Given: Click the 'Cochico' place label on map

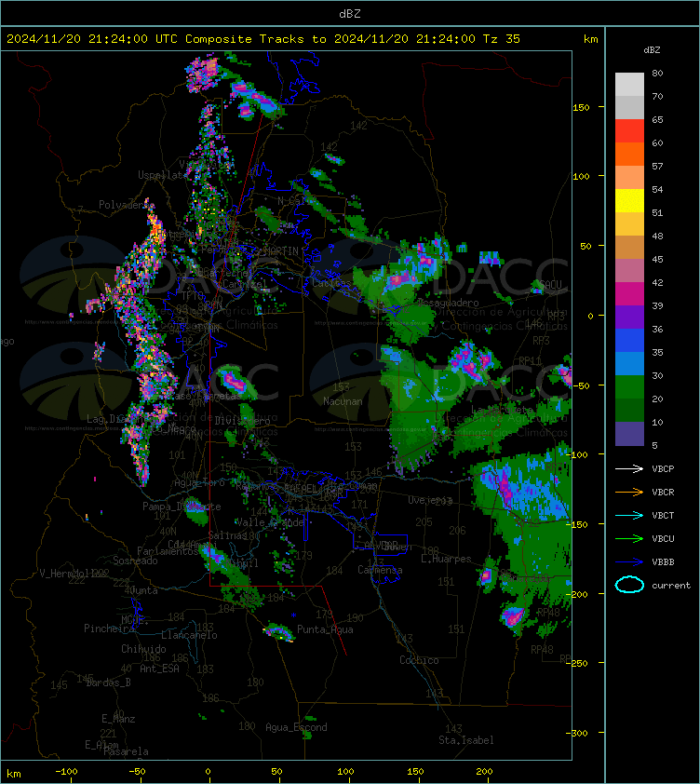Looking at the screenshot, I should click(419, 660).
